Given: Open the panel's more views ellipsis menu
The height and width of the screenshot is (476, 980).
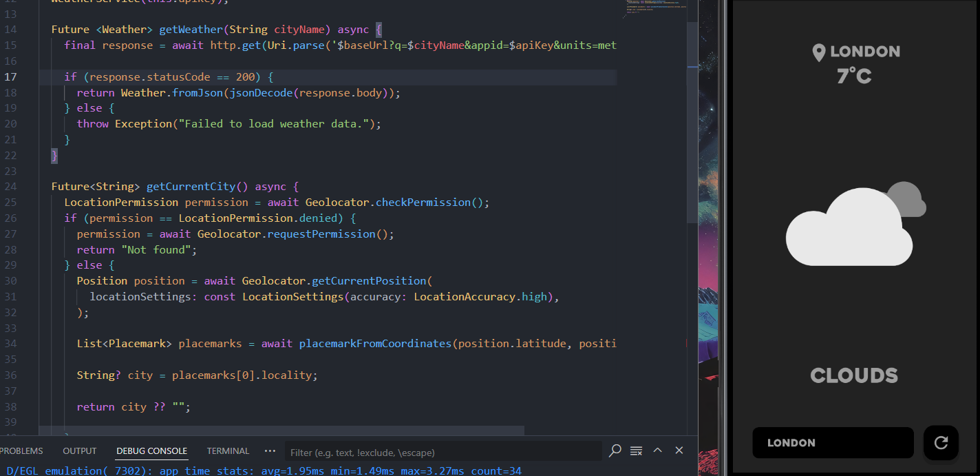Looking at the screenshot, I should click(270, 451).
